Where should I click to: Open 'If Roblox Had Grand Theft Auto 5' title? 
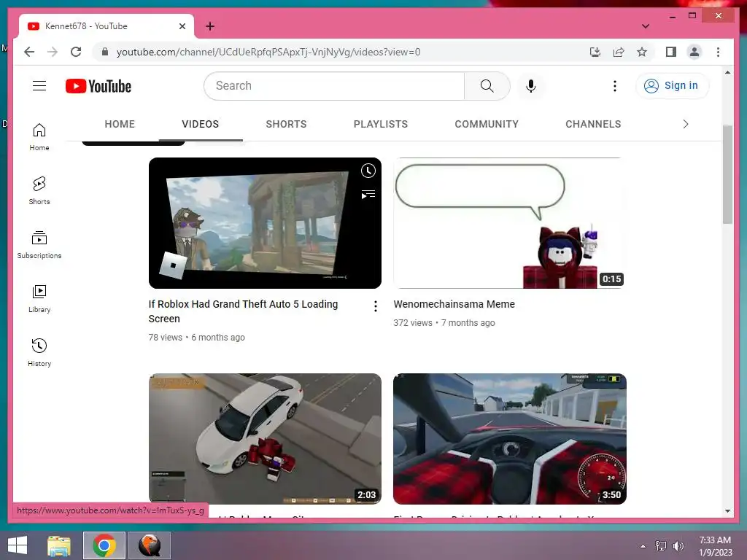[x=243, y=311]
